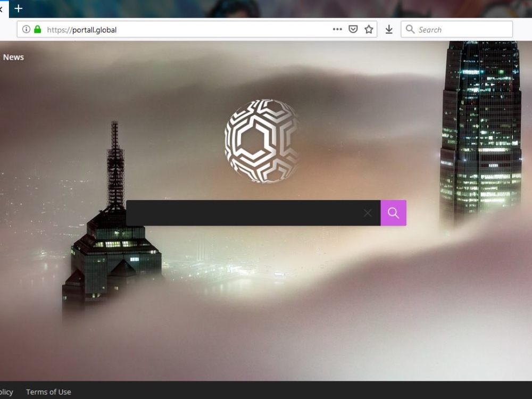Close the current browser tab
The height and width of the screenshot is (399, 532).
click(2, 9)
